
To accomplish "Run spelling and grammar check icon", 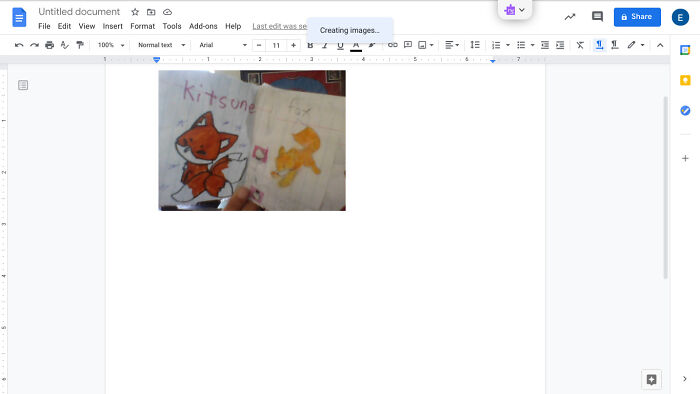I will [x=65, y=45].
